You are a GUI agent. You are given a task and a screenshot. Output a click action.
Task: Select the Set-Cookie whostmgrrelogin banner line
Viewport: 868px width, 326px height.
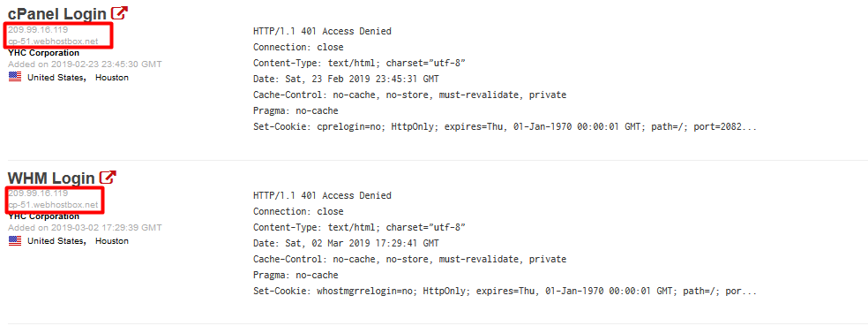click(505, 291)
